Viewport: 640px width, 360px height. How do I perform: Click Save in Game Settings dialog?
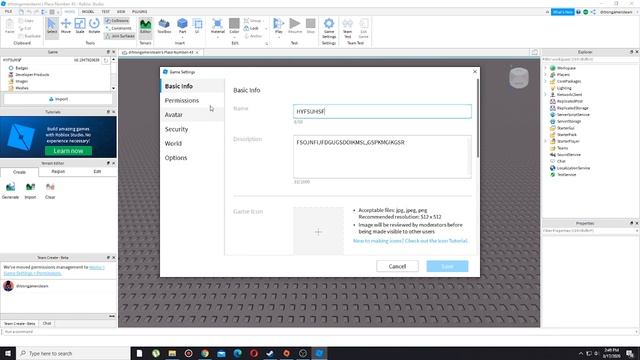coord(447,266)
